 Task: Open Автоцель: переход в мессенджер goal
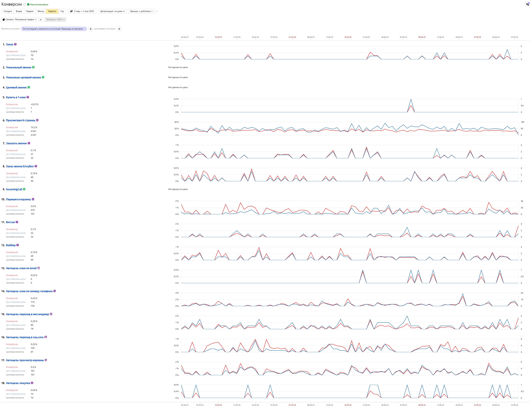pos(27,314)
